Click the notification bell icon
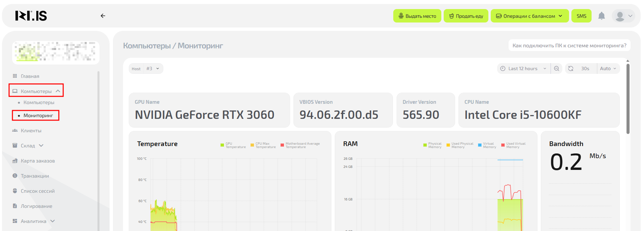Viewport: 644px width, 231px height. [x=601, y=16]
